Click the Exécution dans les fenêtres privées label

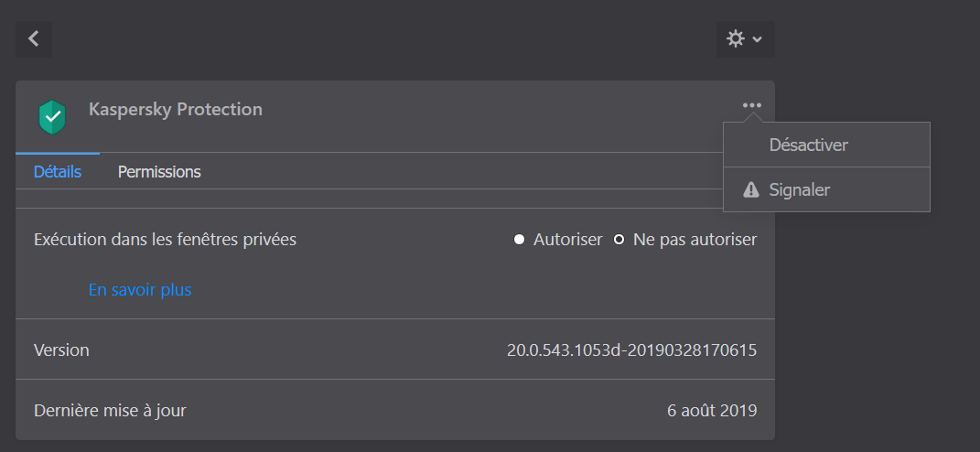165,240
